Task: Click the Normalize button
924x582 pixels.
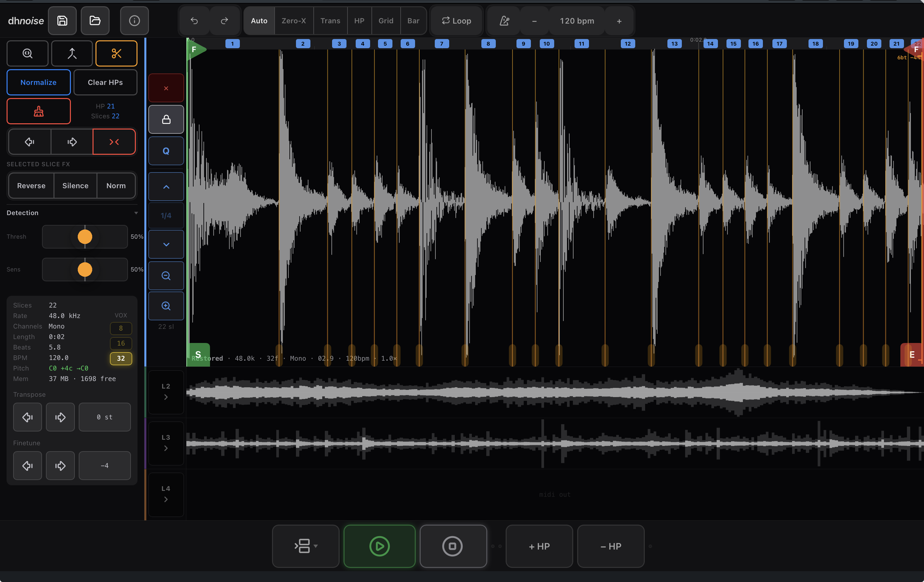Action: pyautogui.click(x=39, y=82)
